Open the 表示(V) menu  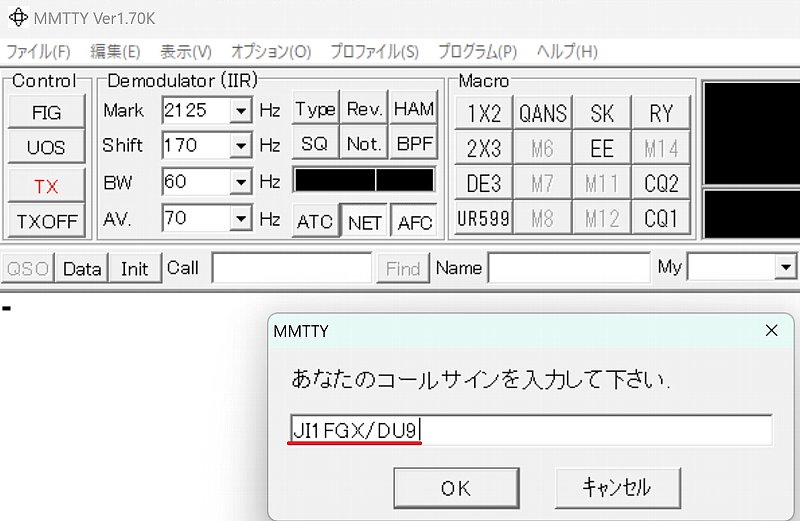pos(186,52)
